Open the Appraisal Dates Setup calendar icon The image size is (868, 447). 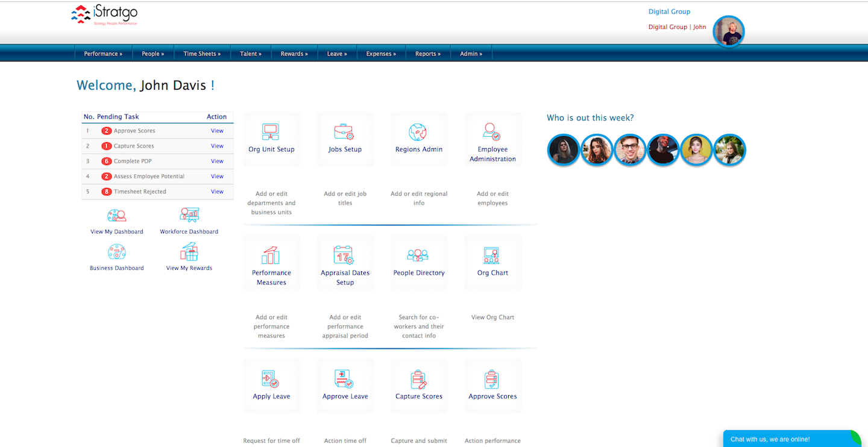coord(345,255)
